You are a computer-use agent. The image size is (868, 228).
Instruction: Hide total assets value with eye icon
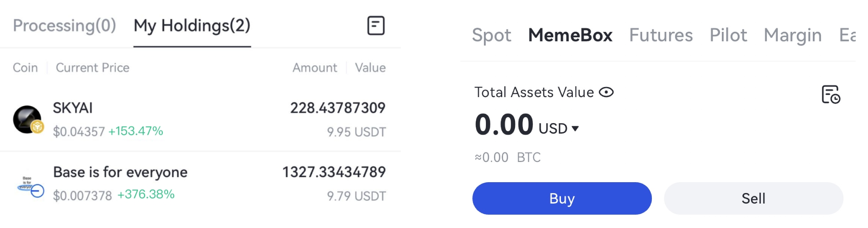point(606,92)
